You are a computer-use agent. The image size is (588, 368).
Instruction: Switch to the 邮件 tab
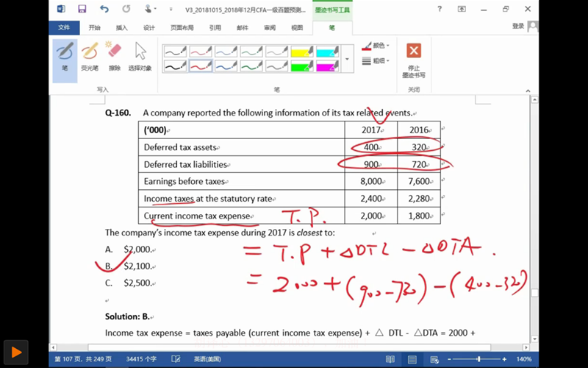[x=243, y=28]
